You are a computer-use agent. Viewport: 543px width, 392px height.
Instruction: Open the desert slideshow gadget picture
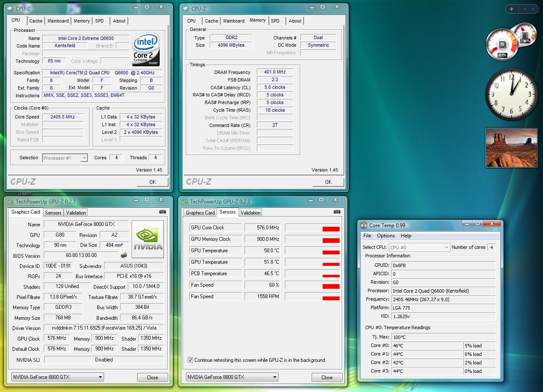click(x=511, y=148)
